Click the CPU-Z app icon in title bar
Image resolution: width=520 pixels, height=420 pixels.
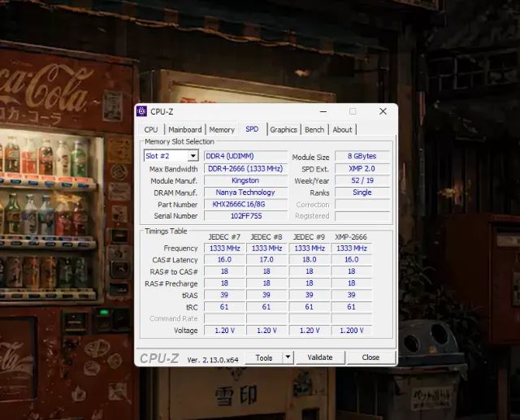(x=141, y=112)
